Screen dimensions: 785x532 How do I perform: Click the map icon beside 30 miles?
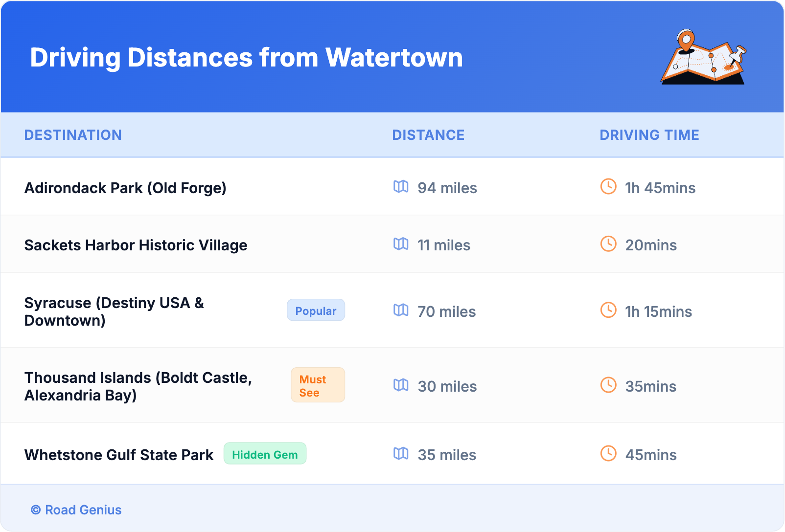[x=401, y=385]
